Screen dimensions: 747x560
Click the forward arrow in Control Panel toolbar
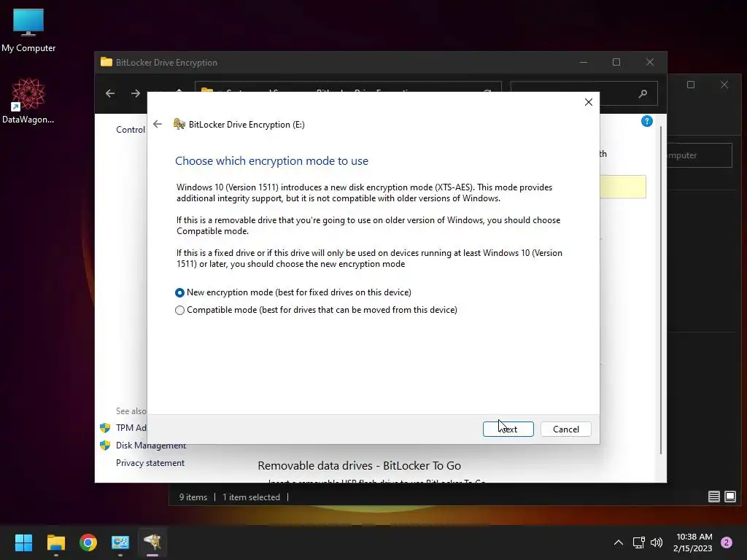135,93
